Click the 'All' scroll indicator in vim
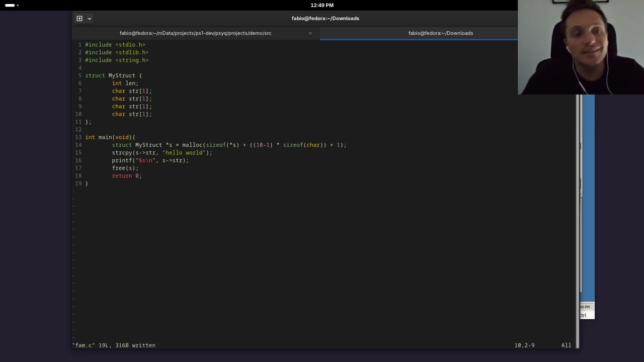Image resolution: width=644 pixels, height=362 pixels. point(567,345)
